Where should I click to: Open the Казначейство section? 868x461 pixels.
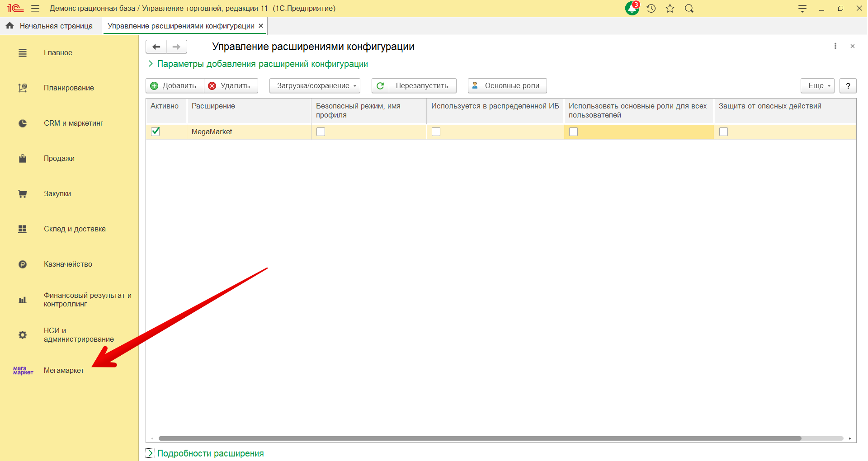(x=68, y=264)
